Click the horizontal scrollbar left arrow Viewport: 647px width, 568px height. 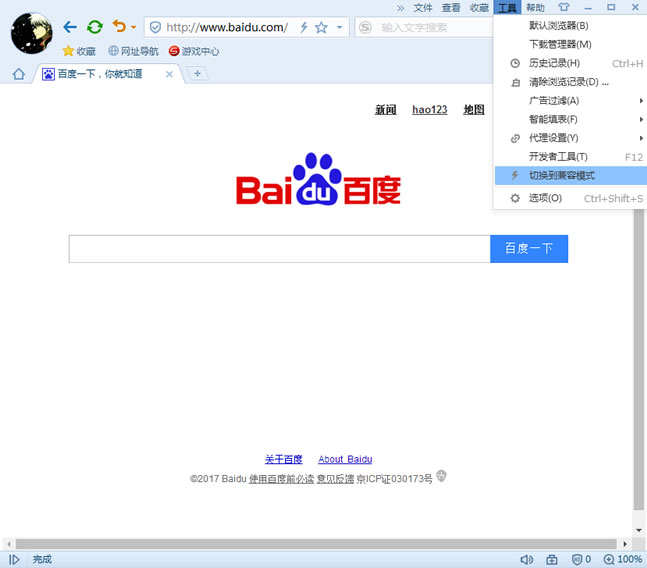point(9,544)
